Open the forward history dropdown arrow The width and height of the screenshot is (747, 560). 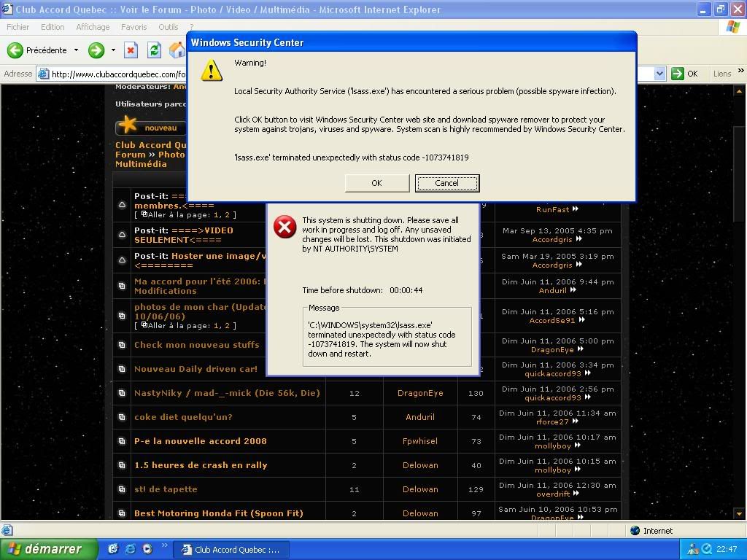(113, 50)
